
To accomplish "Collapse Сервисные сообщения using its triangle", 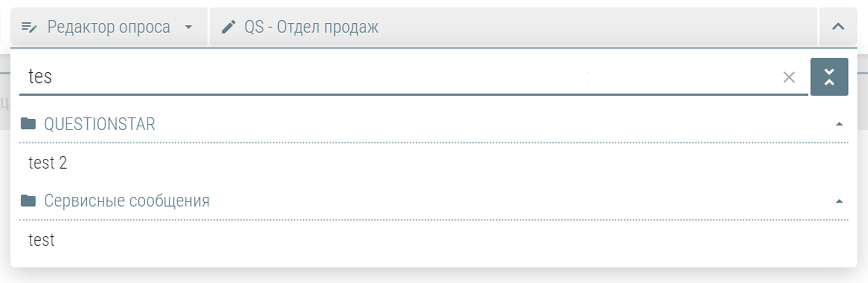I will point(839,201).
